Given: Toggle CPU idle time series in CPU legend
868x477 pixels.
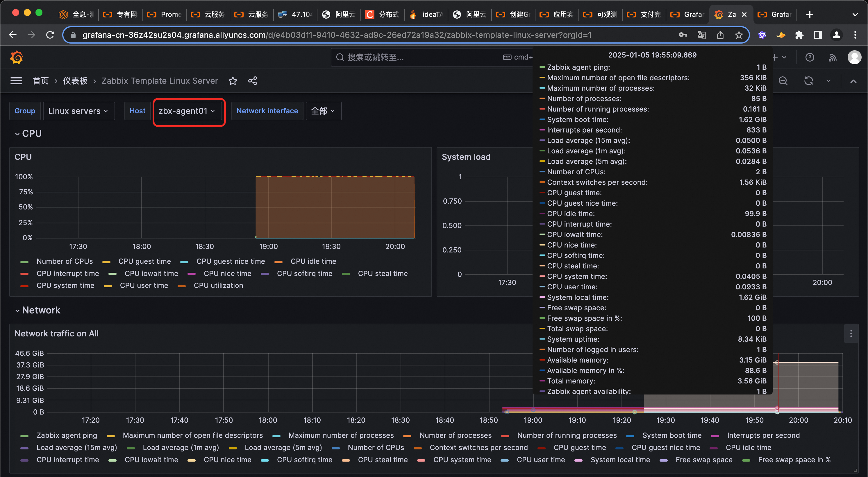Looking at the screenshot, I should [x=313, y=261].
